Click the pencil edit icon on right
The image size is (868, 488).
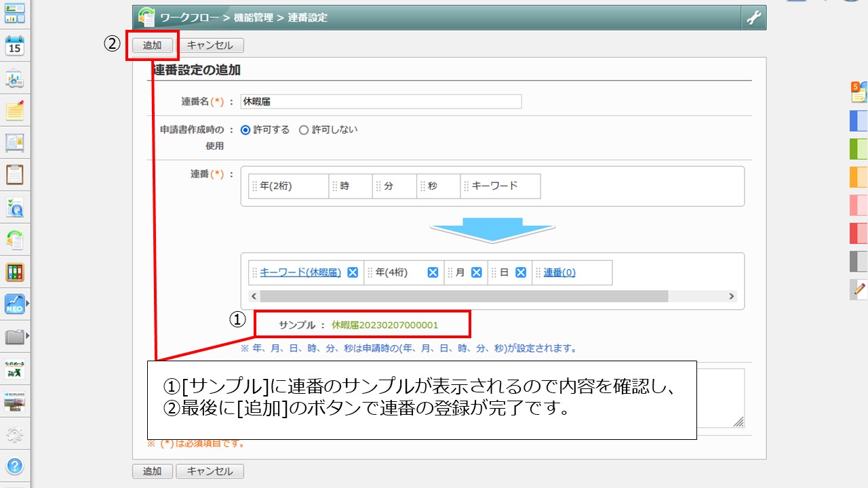[859, 289]
